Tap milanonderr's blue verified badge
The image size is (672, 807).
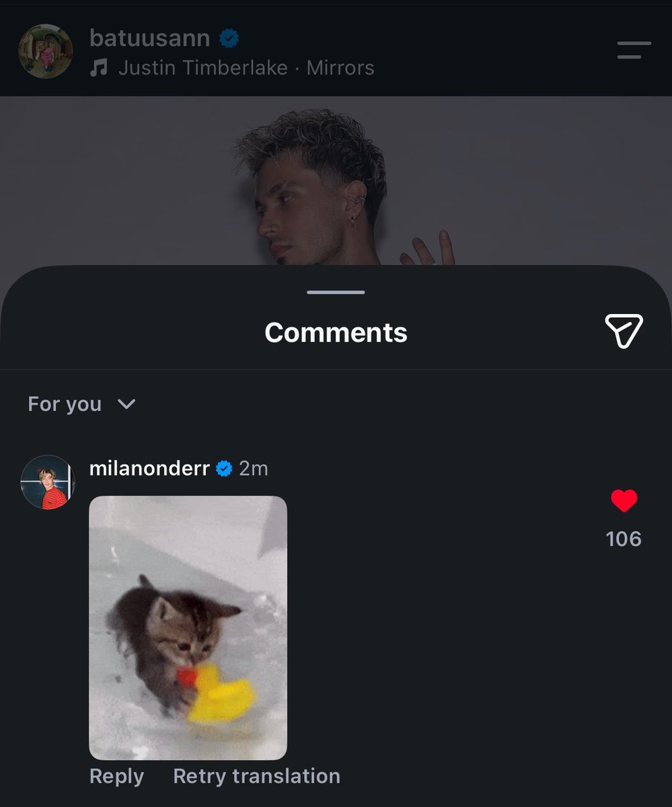(x=224, y=469)
